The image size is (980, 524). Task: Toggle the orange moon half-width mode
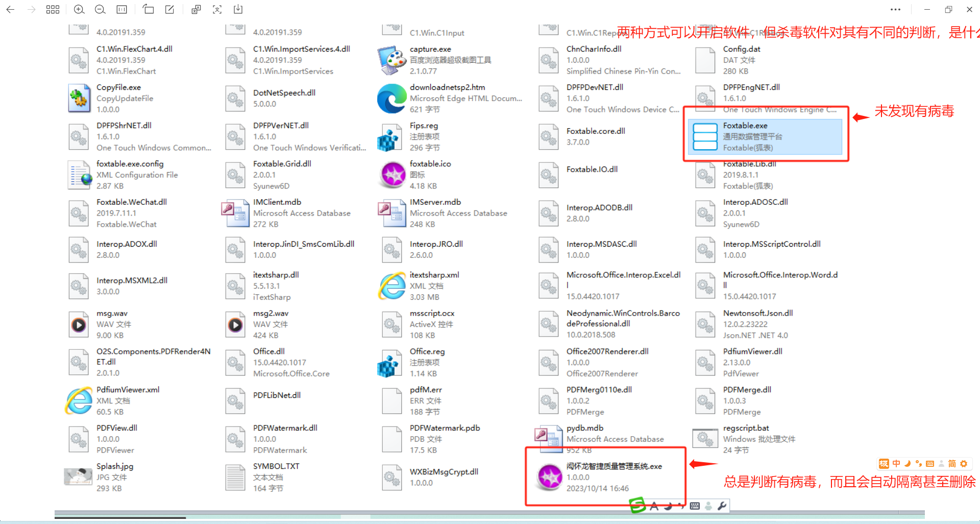908,464
